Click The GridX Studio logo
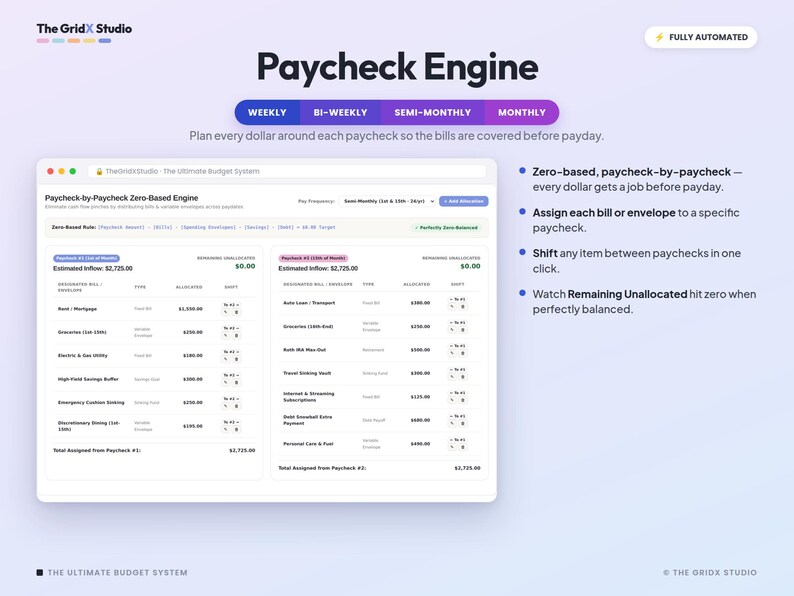The width and height of the screenshot is (794, 596). click(x=84, y=32)
